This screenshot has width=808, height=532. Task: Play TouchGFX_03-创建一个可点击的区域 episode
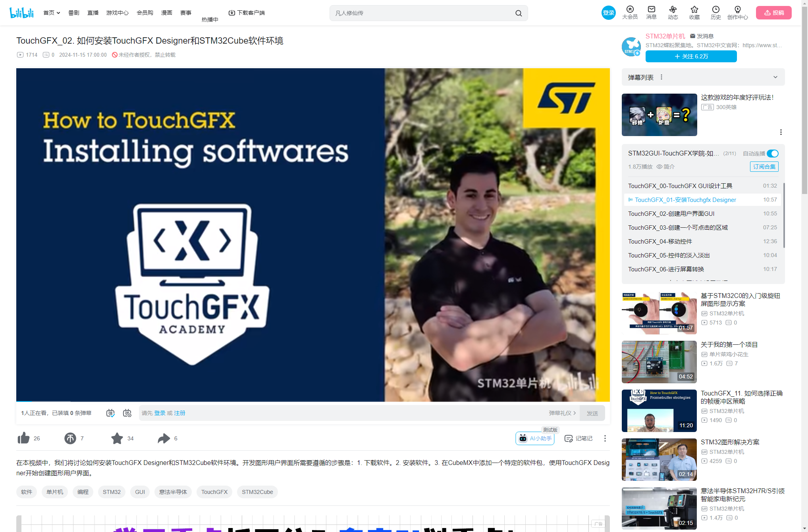tap(702, 227)
